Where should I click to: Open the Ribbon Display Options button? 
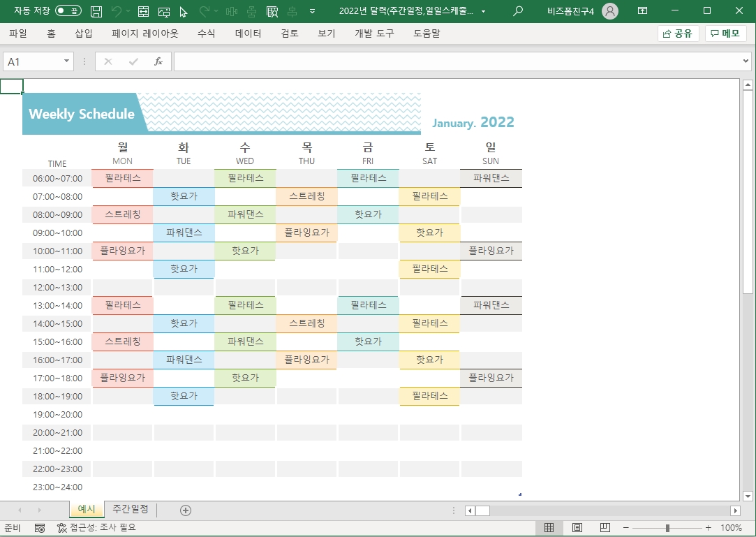click(642, 11)
